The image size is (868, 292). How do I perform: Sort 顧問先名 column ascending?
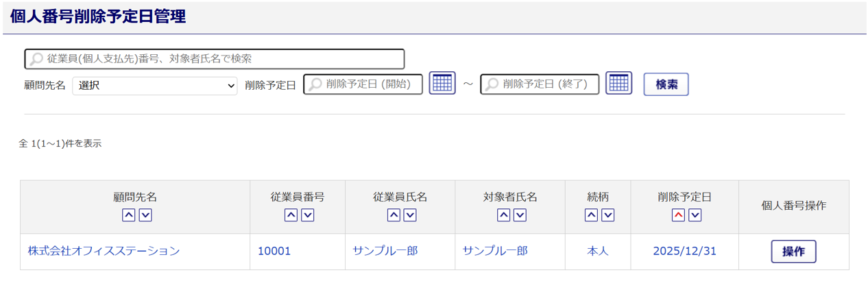128,215
